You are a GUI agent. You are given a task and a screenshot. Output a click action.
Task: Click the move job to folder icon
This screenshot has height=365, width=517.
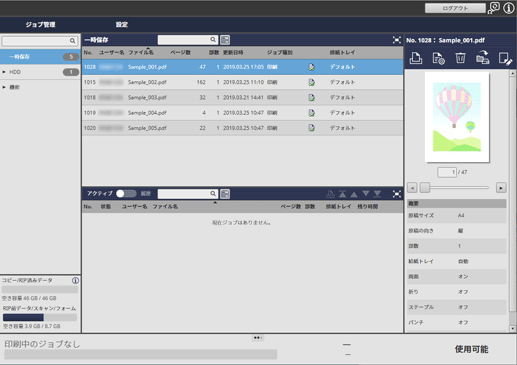(482, 57)
